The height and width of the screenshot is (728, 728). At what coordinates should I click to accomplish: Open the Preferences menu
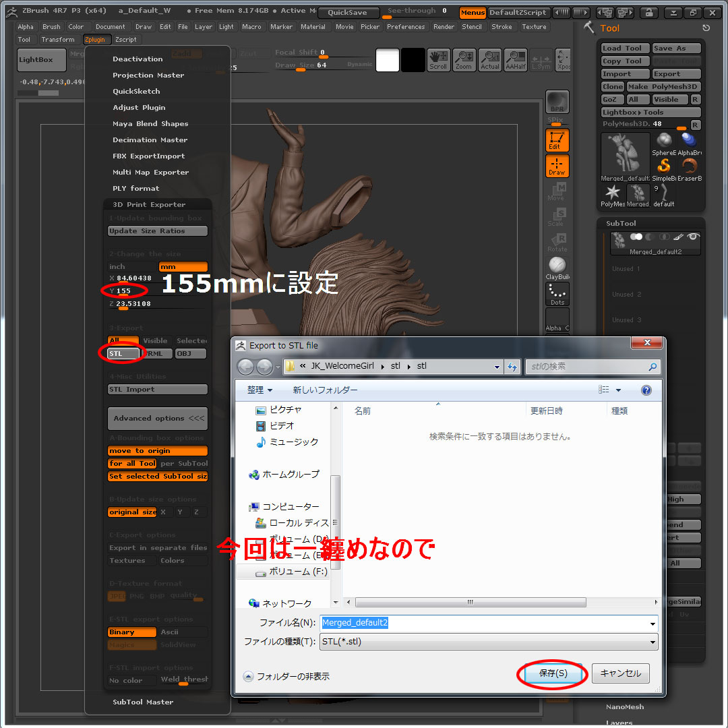point(406,26)
